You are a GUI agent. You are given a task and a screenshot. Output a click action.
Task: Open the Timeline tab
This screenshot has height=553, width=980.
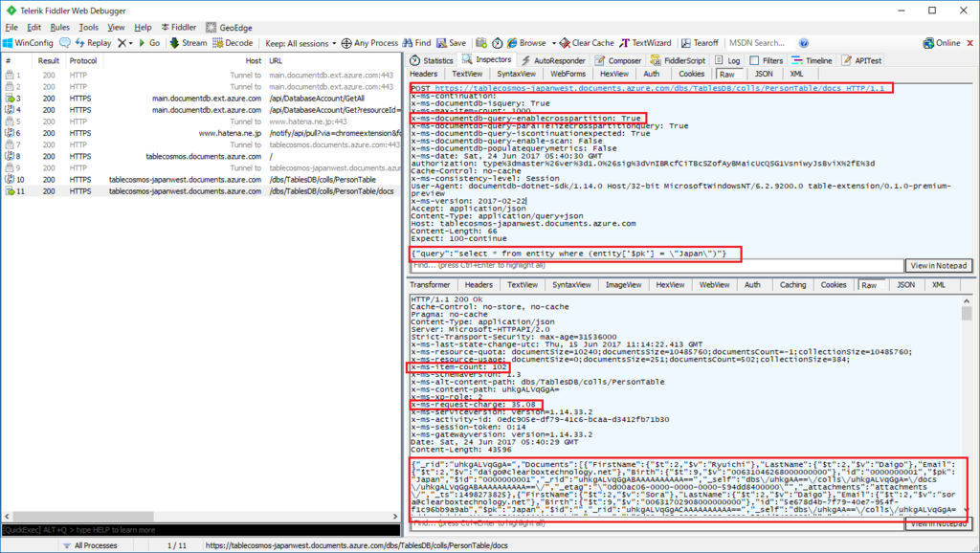click(x=812, y=60)
